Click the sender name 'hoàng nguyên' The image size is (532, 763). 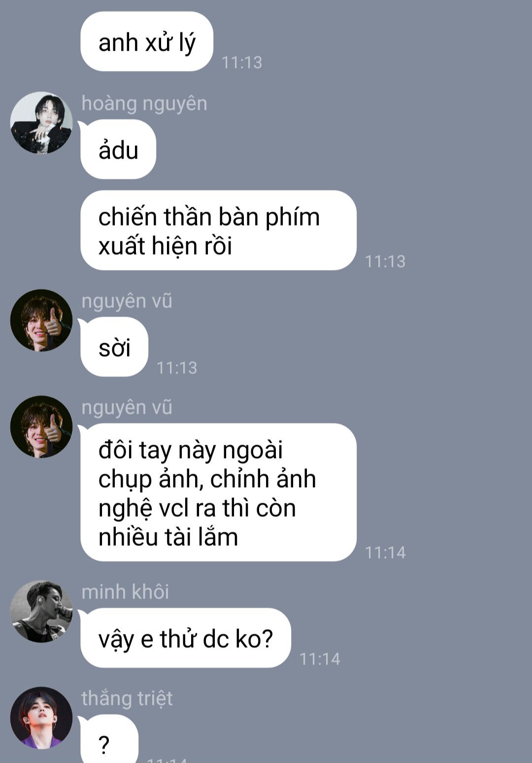[144, 104]
